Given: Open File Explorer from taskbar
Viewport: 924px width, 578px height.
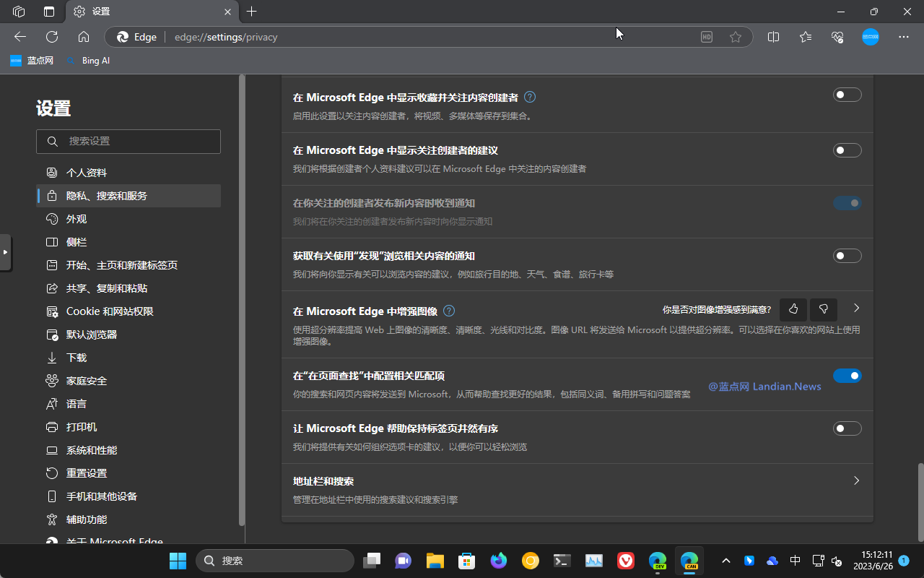Looking at the screenshot, I should [x=435, y=561].
